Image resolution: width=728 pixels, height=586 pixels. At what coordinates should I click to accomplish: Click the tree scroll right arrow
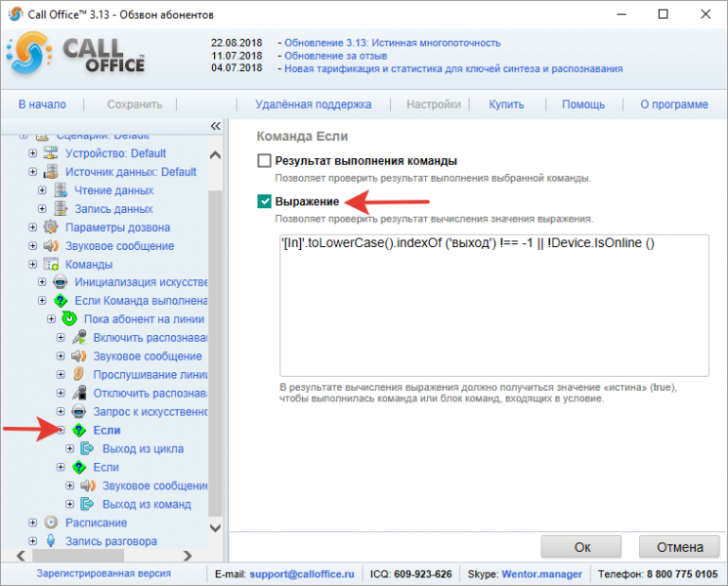tap(187, 556)
